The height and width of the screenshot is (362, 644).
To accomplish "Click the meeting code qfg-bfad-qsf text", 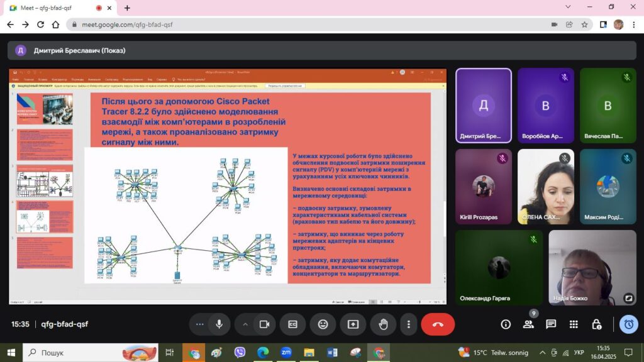I will pyautogui.click(x=65, y=324).
